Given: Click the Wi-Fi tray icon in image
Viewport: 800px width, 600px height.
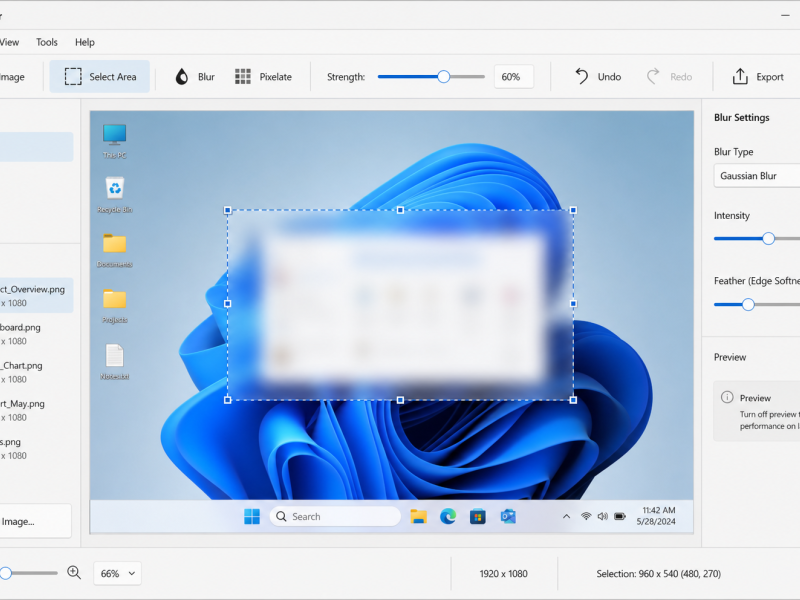Looking at the screenshot, I should [x=586, y=516].
